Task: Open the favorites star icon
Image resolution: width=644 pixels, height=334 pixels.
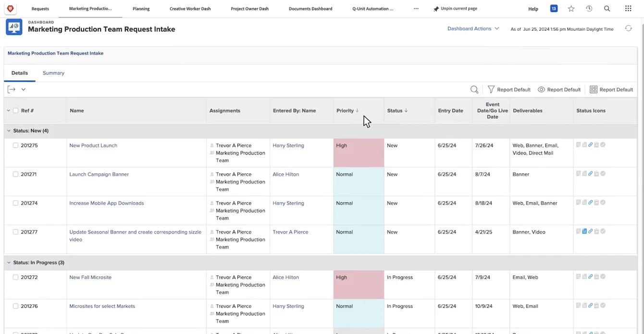Action: point(571,9)
